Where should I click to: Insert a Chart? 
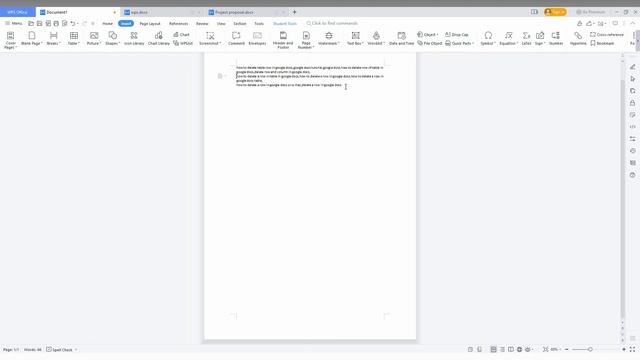point(182,35)
